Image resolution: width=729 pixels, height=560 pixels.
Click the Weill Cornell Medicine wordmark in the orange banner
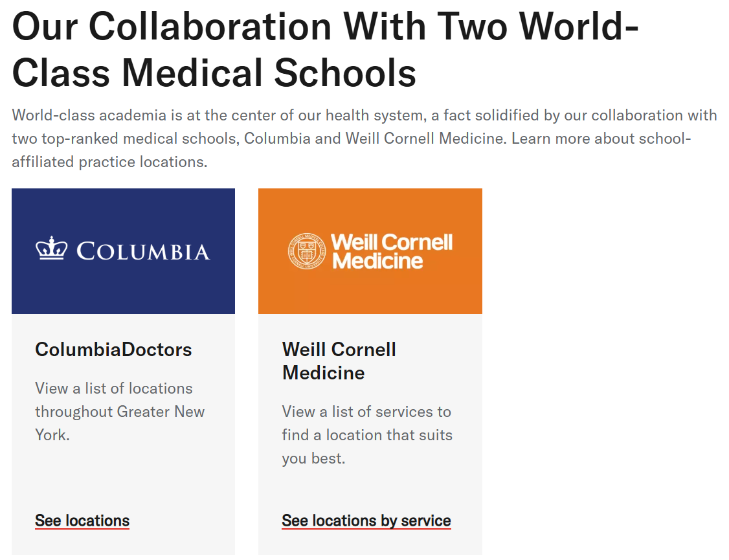click(392, 251)
